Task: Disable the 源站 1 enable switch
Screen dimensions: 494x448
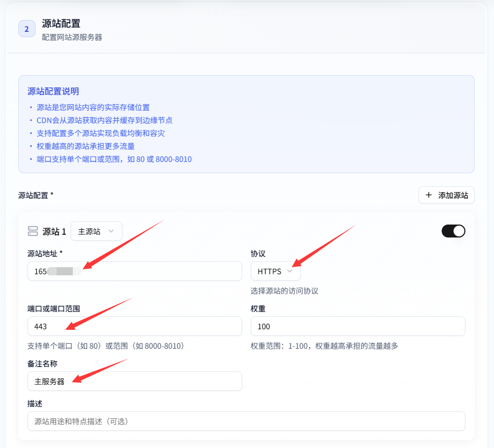Action: pyautogui.click(x=453, y=231)
